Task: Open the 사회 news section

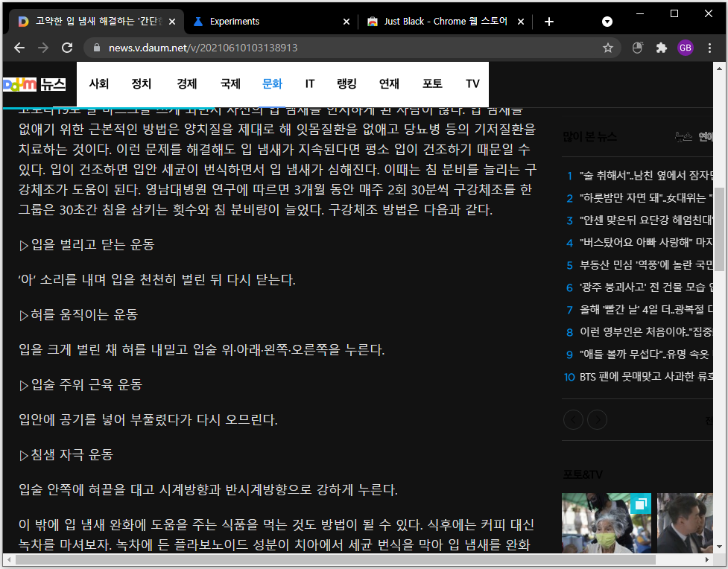Action: point(99,83)
